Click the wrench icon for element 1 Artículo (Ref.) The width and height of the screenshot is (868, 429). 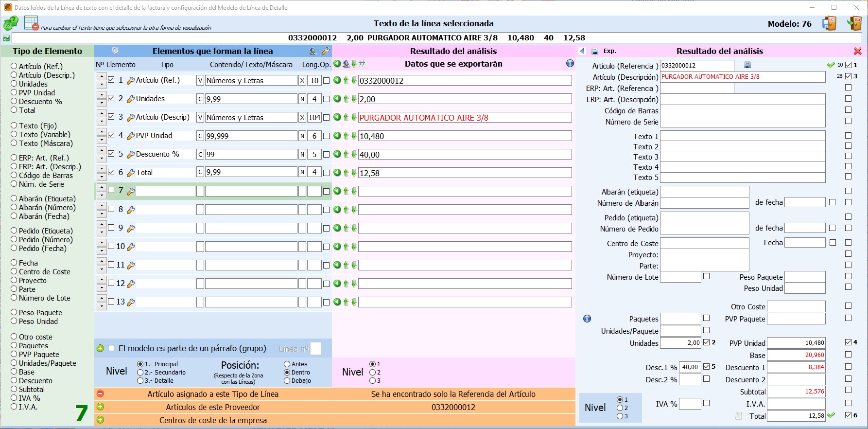tap(130, 81)
